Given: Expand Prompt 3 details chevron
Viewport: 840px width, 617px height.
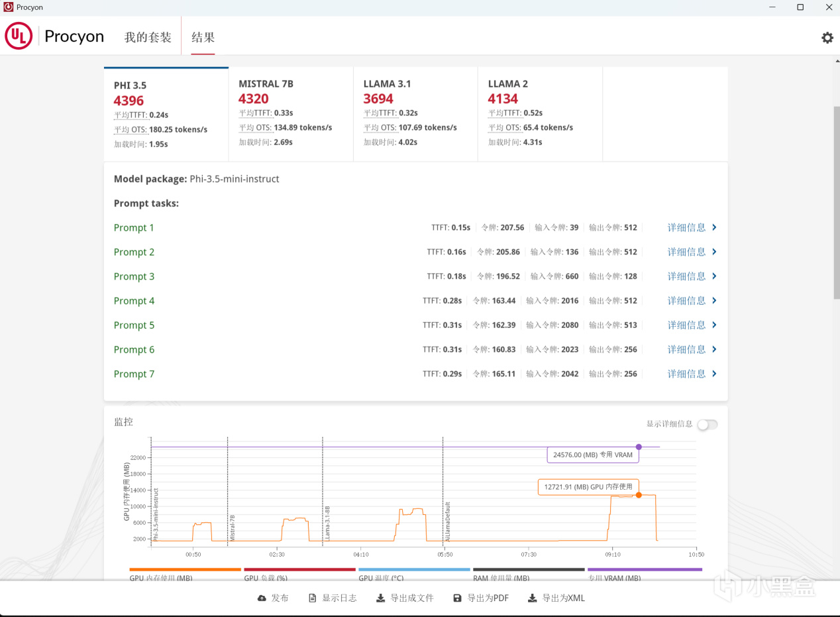Looking at the screenshot, I should click(x=714, y=276).
